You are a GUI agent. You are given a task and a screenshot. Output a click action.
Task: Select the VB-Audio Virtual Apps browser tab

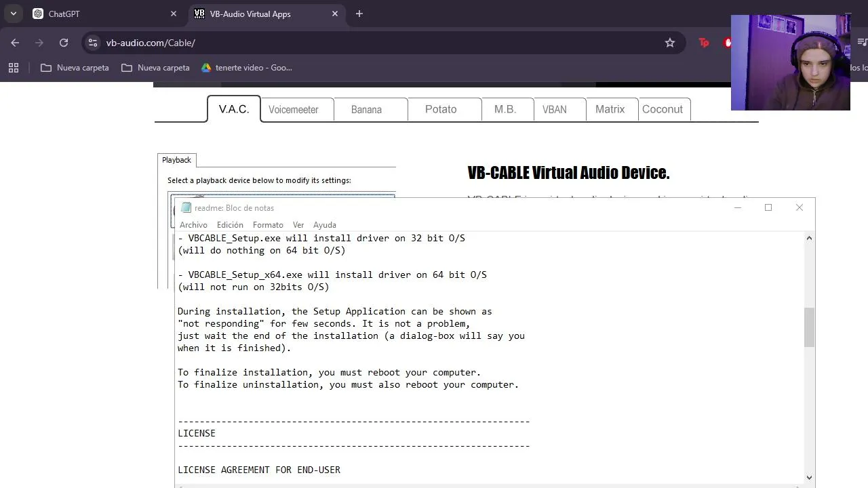click(x=267, y=14)
